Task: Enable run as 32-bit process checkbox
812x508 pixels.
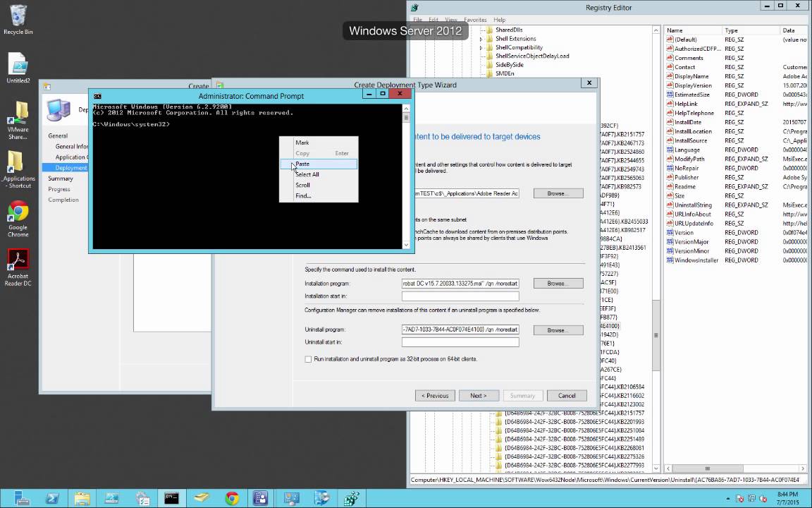Action: click(x=308, y=359)
